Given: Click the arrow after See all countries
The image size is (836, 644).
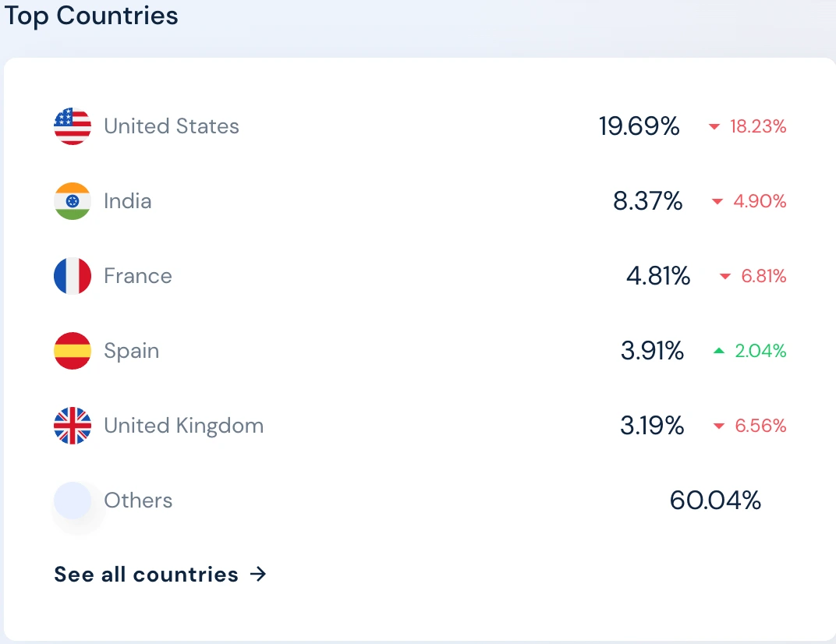Looking at the screenshot, I should coord(258,575).
